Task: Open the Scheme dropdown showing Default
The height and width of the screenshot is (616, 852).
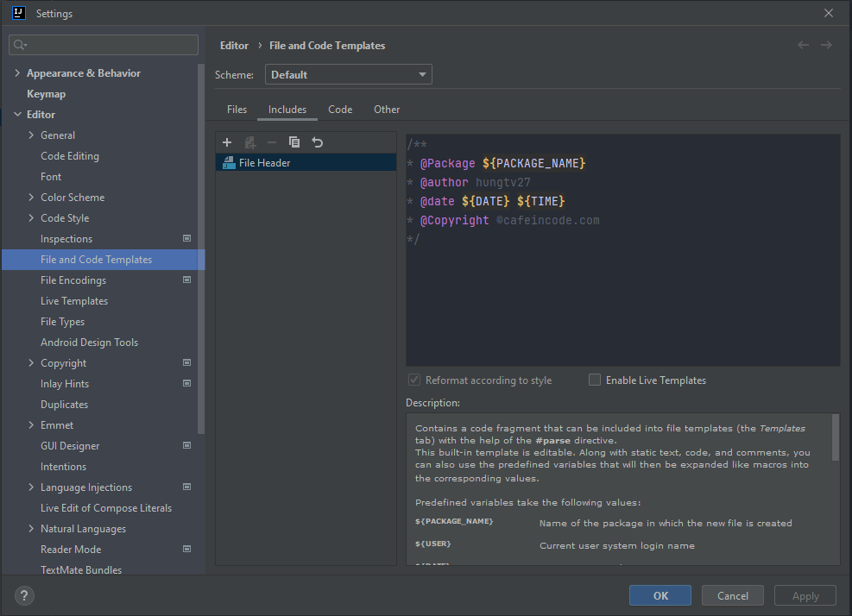Action: pos(348,74)
